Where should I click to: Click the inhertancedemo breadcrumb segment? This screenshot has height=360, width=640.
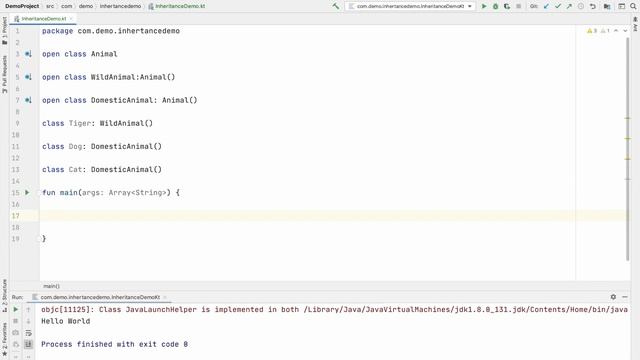[120, 6]
